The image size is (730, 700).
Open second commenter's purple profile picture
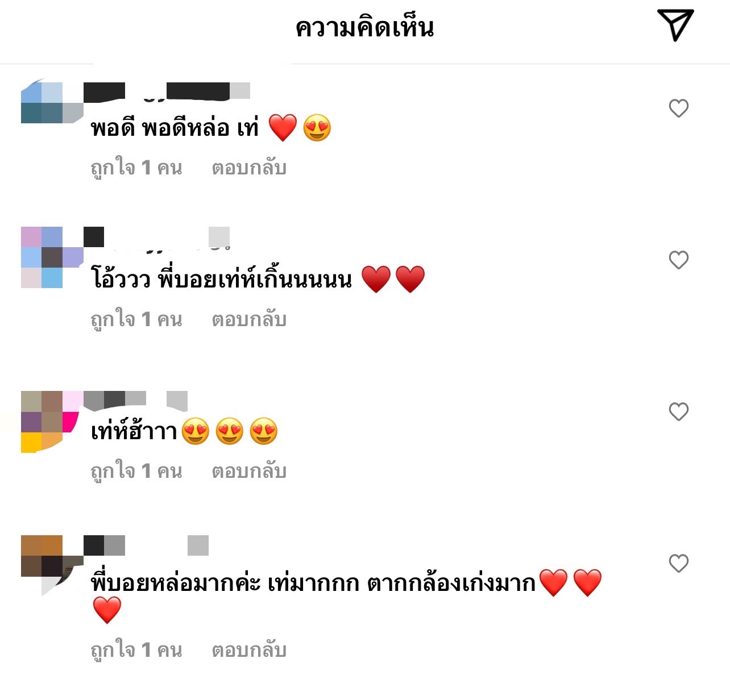pos(52,257)
